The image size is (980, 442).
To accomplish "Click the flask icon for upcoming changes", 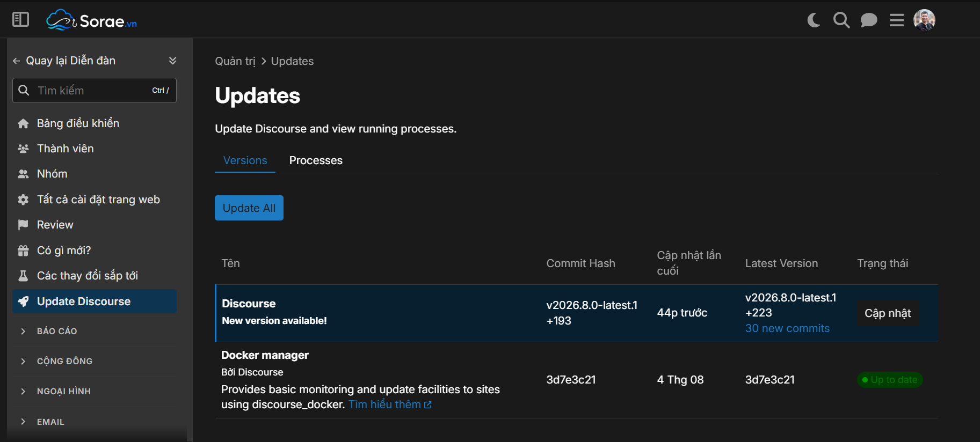I will [23, 276].
